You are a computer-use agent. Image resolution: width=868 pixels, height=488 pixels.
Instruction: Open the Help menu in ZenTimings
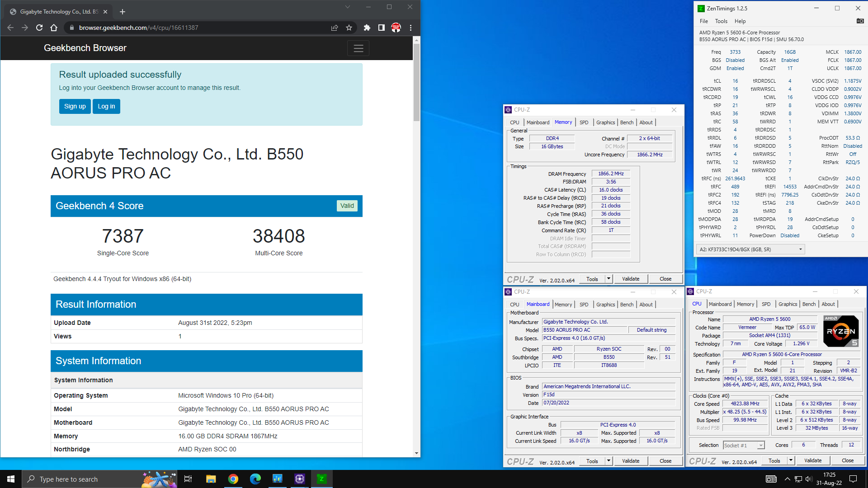[x=740, y=21]
